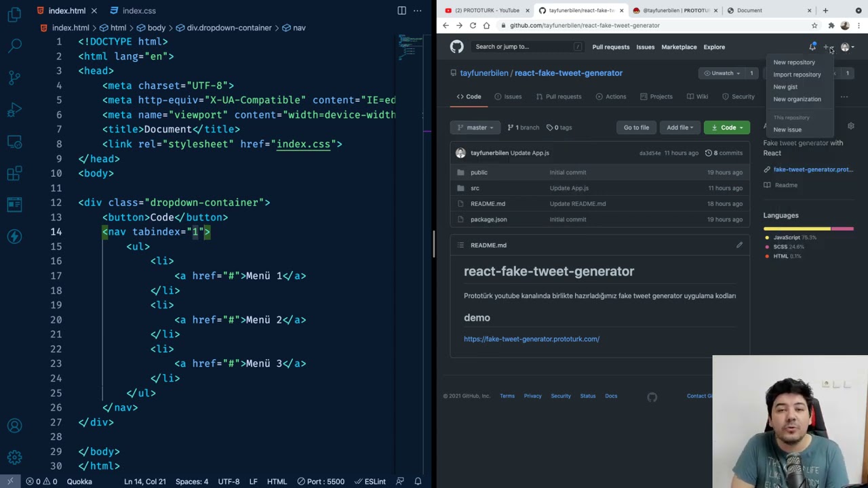Split the VS Code editor right
This screenshot has width=868, height=488.
401,10
